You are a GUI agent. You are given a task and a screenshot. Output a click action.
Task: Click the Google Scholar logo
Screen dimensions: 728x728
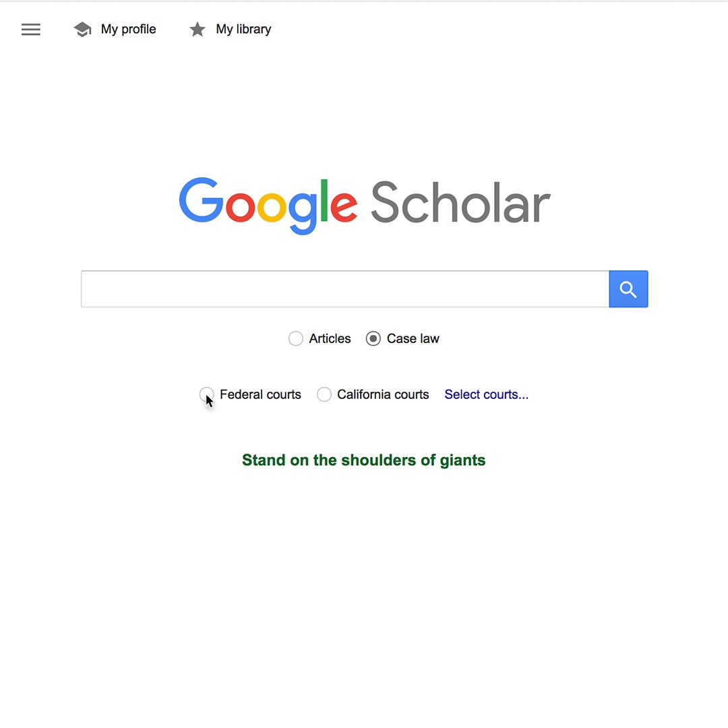coord(365,206)
